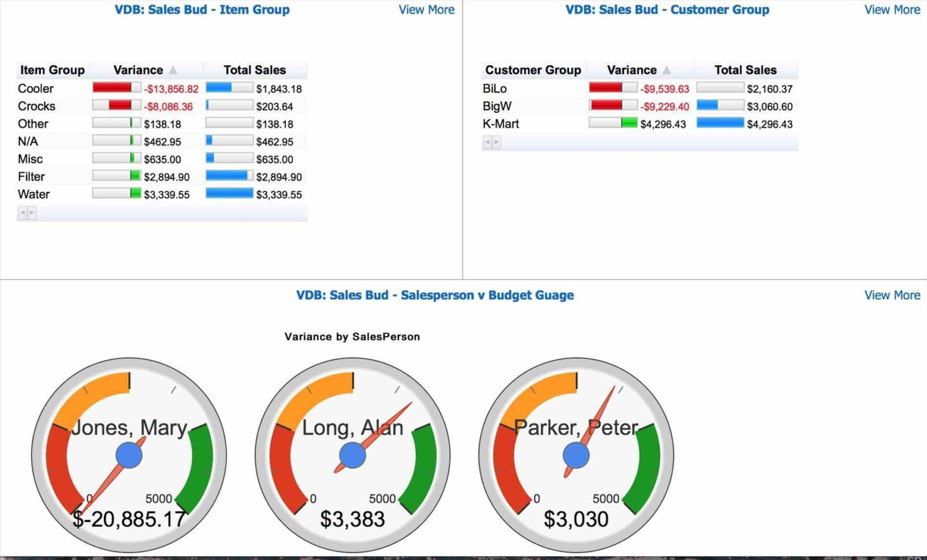Viewport: 927px width, 560px height.
Task: Click the blue total sales bar for Filter
Action: (x=226, y=176)
